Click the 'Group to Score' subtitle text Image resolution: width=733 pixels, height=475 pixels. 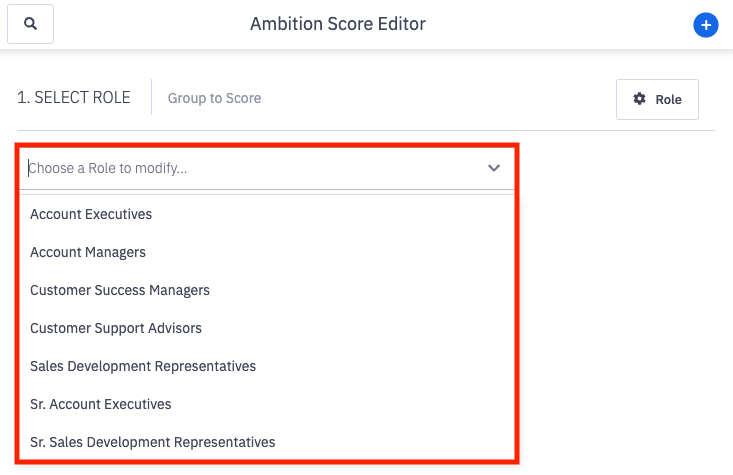click(x=214, y=98)
